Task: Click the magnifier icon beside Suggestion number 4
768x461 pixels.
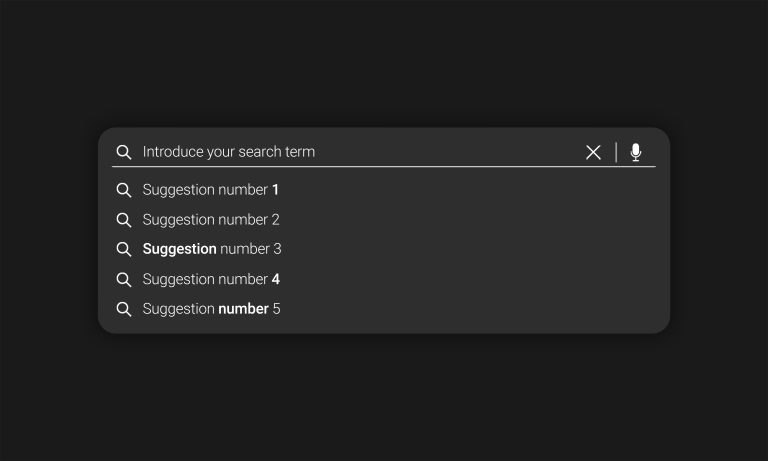Action: 124,280
